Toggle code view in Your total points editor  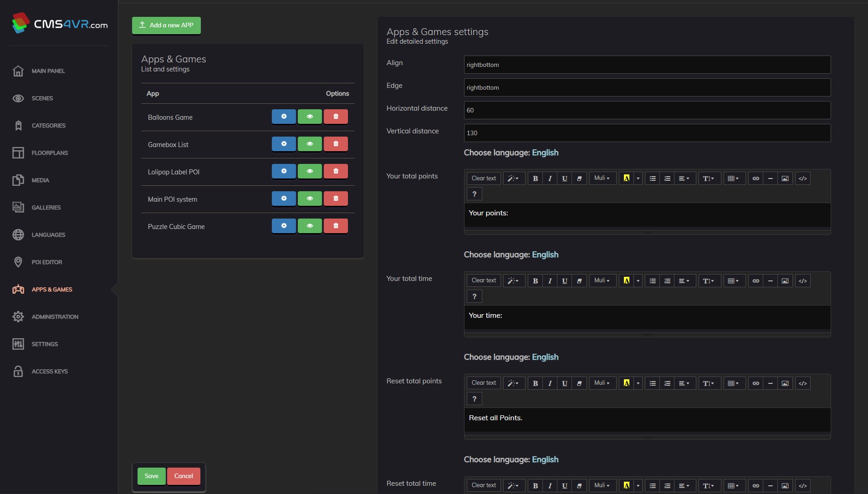coord(802,178)
